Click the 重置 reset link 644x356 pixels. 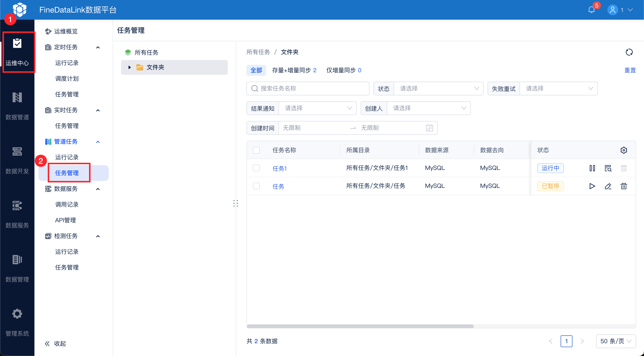pyautogui.click(x=630, y=70)
